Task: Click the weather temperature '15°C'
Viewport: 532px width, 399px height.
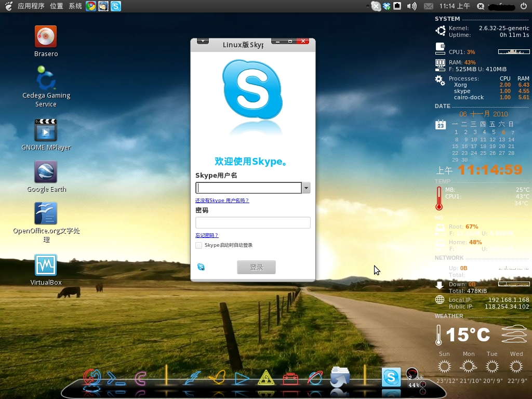Action: point(468,335)
